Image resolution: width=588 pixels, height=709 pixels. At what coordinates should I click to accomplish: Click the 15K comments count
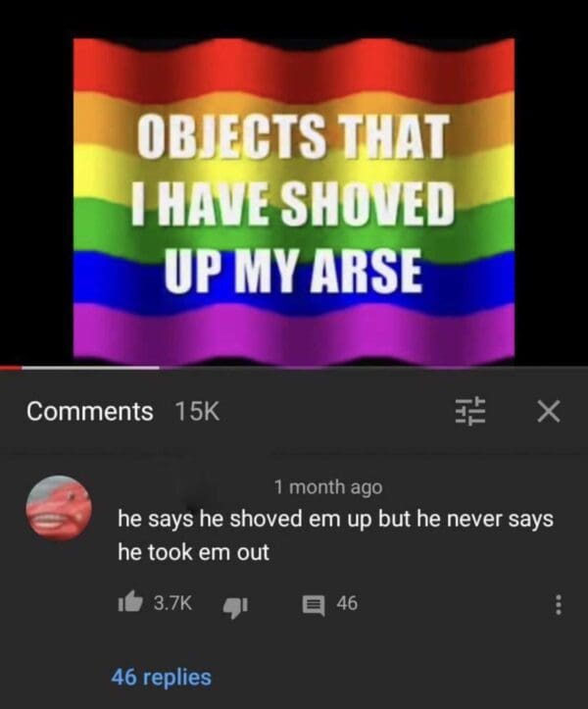point(197,412)
